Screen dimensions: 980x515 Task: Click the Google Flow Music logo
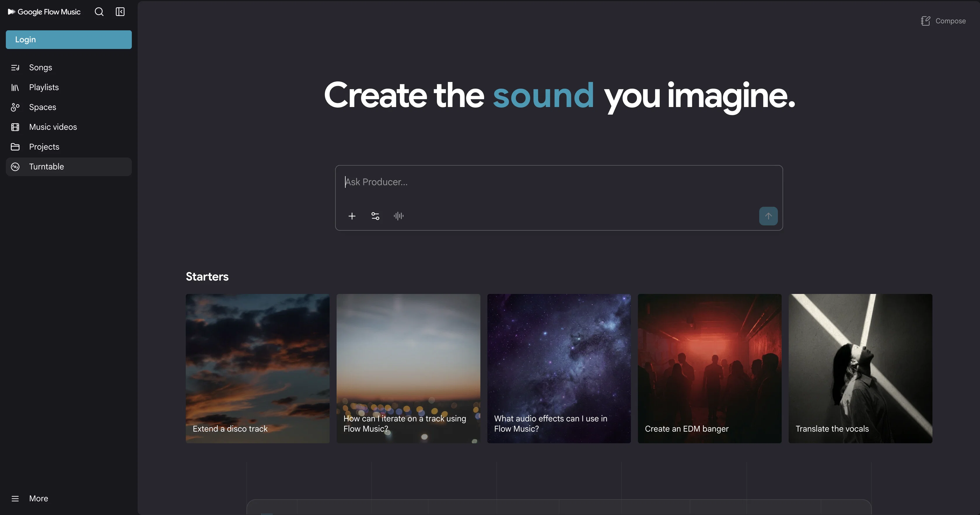point(44,12)
